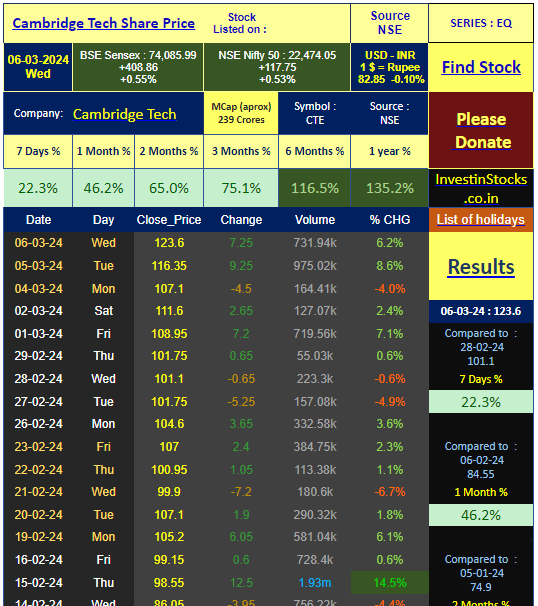This screenshot has width=538, height=606.
Task: Select date cell 20-02-24
Action: coord(39,515)
